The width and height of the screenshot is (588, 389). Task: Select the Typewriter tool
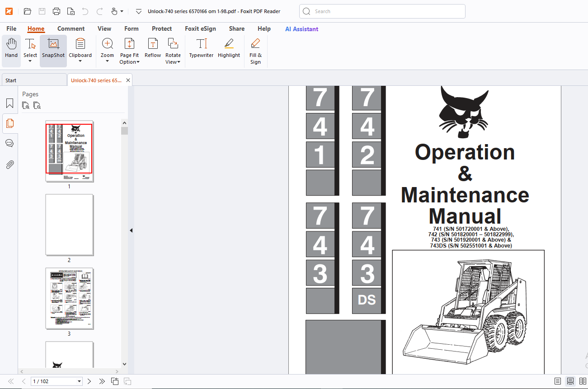[x=201, y=48]
